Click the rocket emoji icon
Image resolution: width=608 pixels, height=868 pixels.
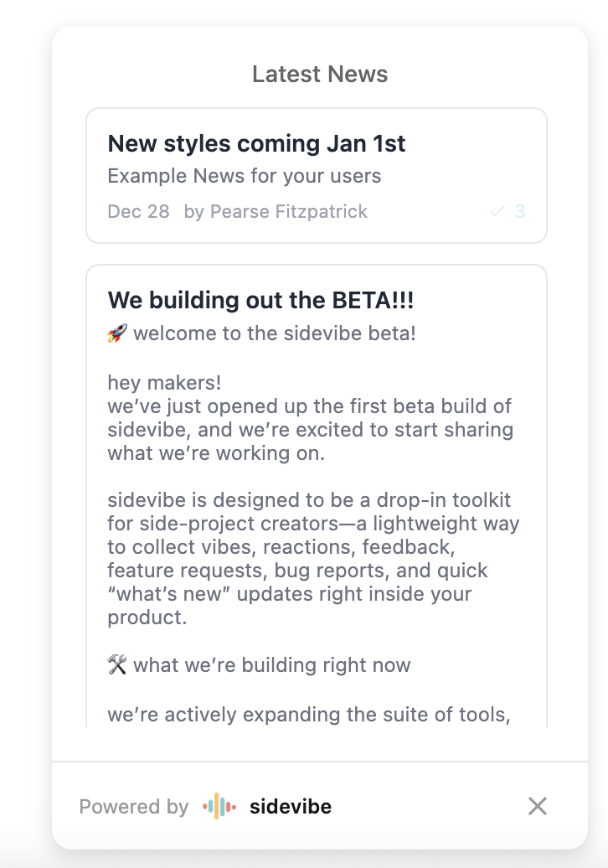click(x=116, y=333)
